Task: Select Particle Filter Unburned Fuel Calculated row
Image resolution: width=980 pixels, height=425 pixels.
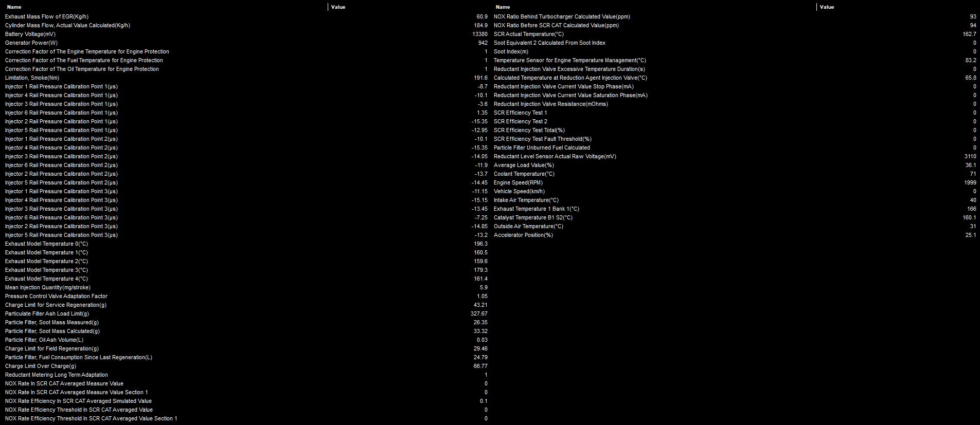Action: [735, 147]
